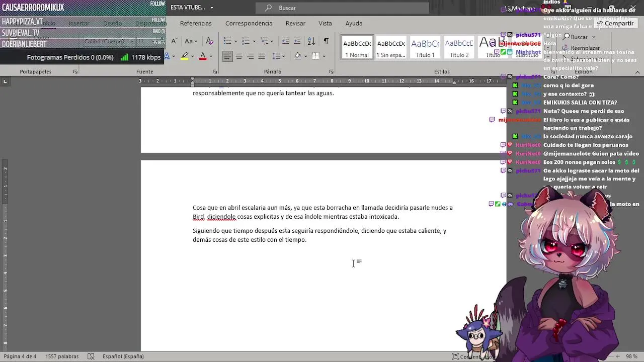Click the multilevel list icon
The width and height of the screenshot is (644, 362).
265,41
